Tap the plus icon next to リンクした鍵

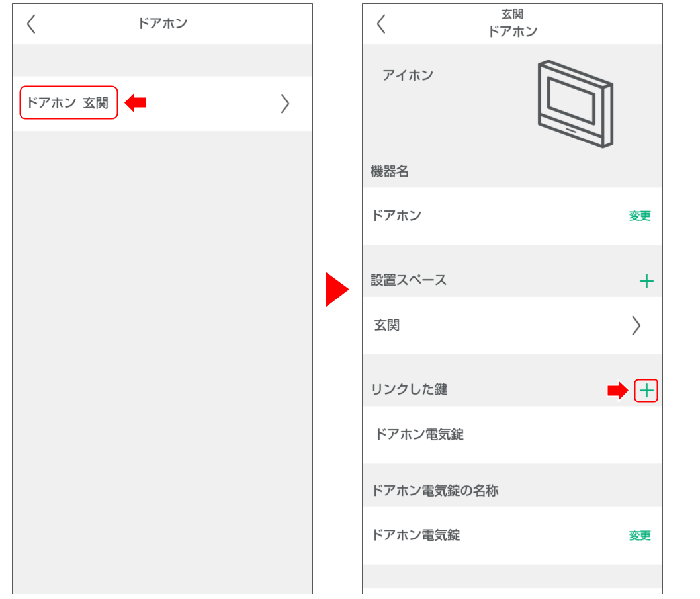646,390
